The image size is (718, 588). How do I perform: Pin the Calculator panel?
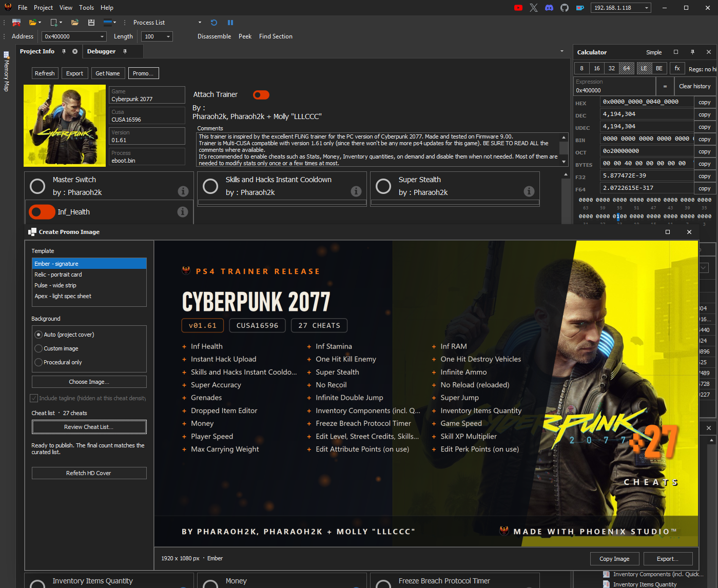(x=692, y=52)
